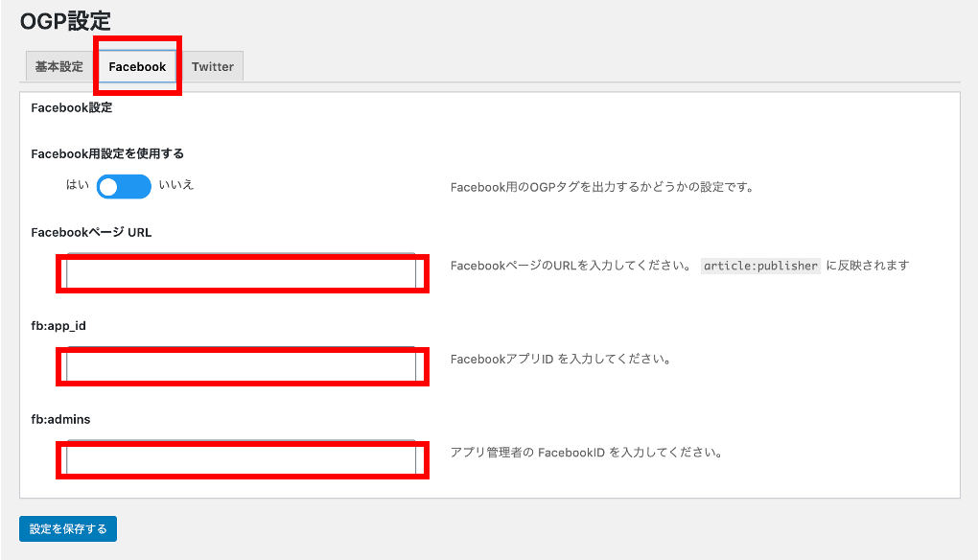Screen dimensions: 978x560
Task: Click the OGP設定 page heading
Action: pos(65,21)
